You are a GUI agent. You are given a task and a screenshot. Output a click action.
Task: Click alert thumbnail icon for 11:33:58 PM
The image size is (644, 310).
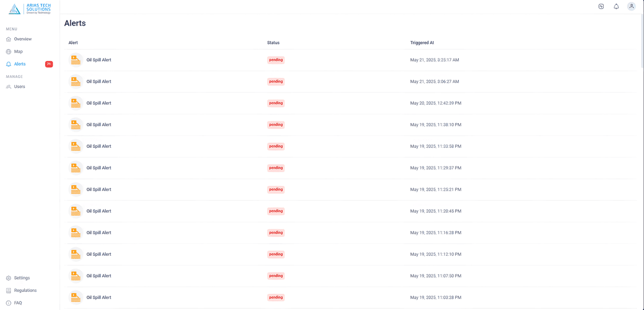76,146
